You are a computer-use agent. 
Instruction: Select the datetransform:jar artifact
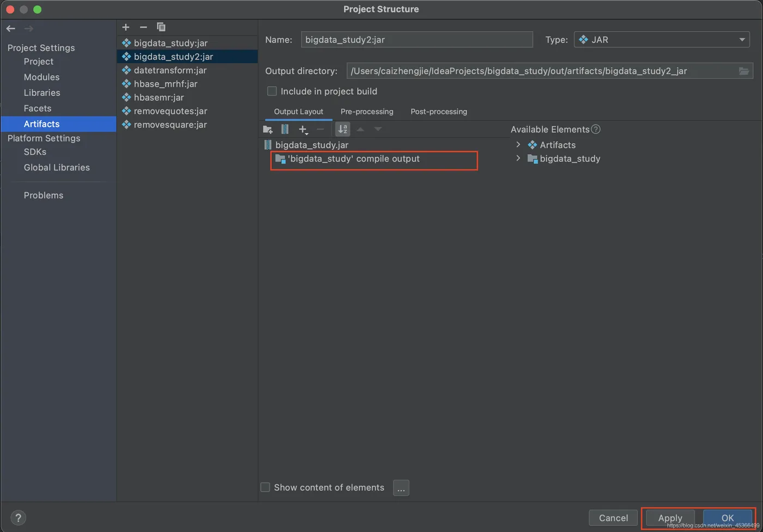pos(187,70)
